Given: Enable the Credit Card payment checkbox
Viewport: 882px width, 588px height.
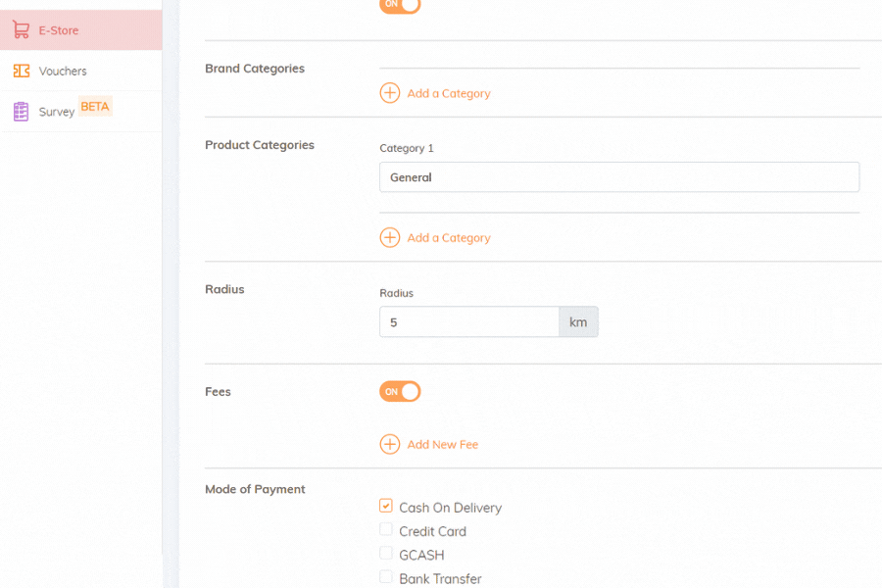Looking at the screenshot, I should coord(386,529).
